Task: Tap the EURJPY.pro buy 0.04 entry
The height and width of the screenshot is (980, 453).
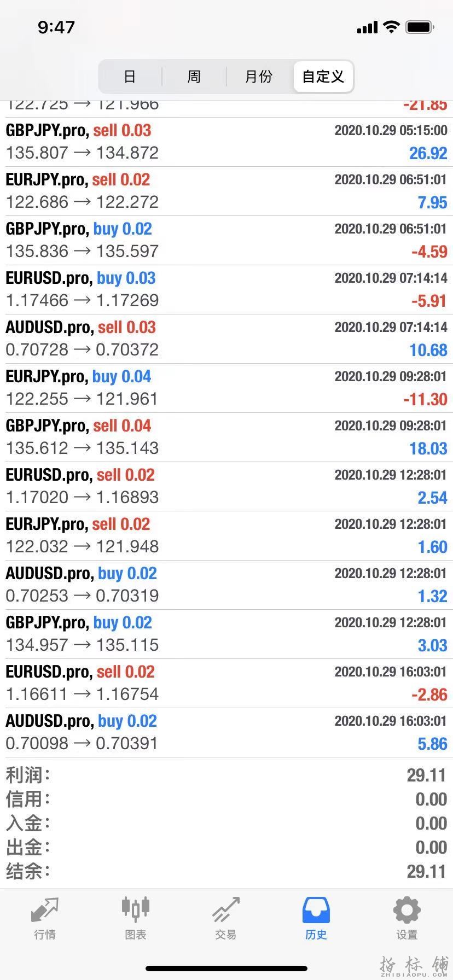Action: click(226, 388)
